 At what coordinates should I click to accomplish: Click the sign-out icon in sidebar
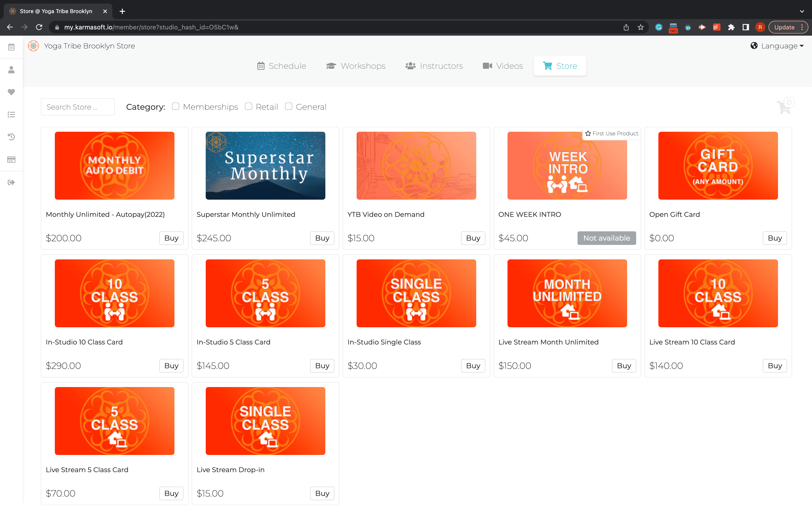[x=11, y=182]
